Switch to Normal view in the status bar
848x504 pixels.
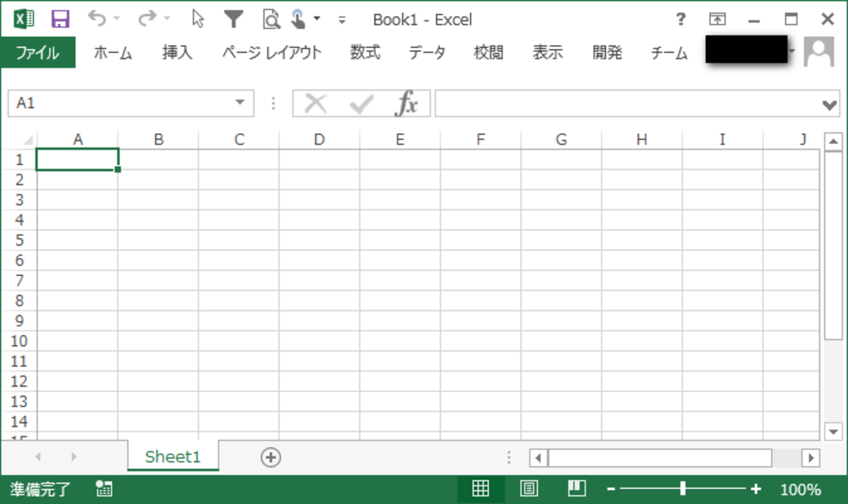481,488
